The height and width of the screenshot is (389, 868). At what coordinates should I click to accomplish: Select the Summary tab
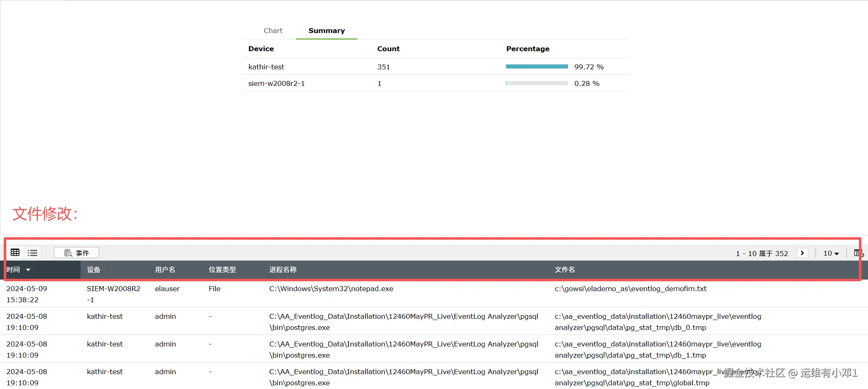tap(326, 31)
